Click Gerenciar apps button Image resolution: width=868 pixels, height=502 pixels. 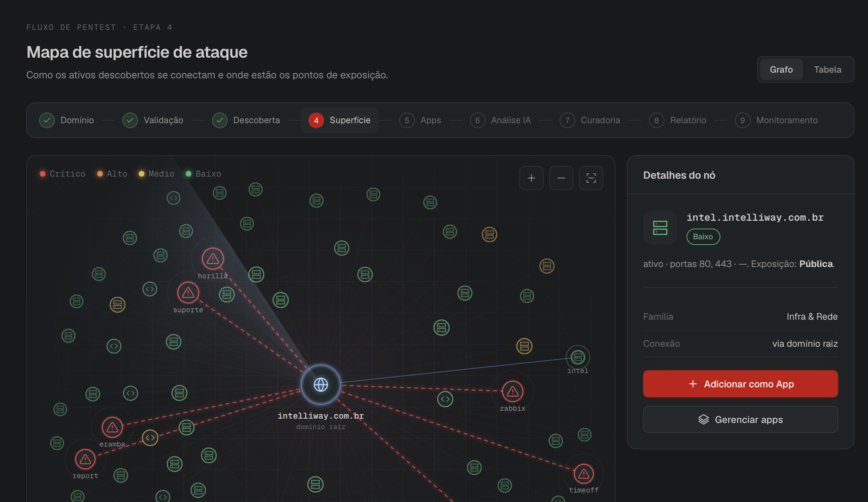(x=741, y=420)
